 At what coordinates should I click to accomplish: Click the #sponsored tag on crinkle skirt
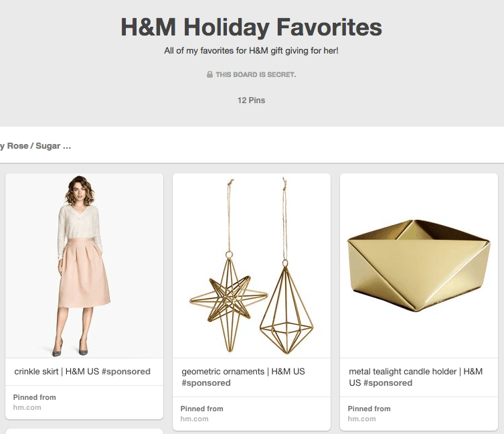point(126,372)
